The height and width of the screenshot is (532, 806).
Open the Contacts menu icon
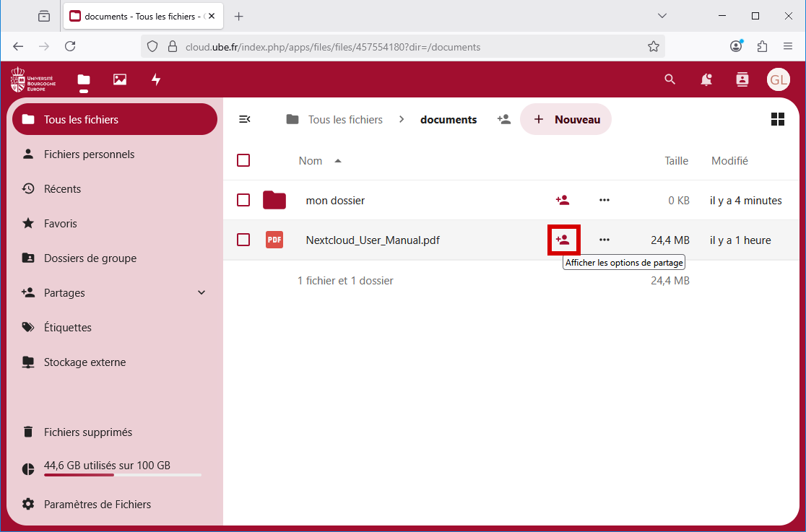pos(742,79)
